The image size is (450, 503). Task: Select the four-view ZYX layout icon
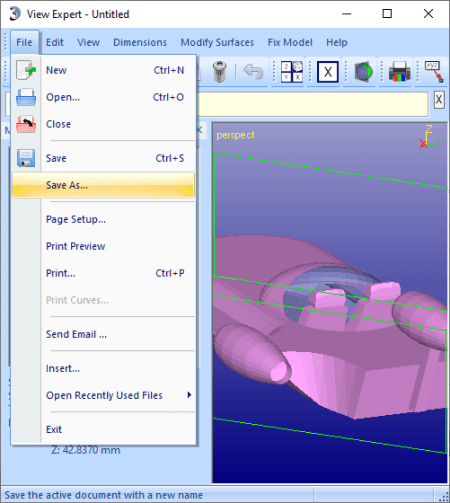tap(292, 72)
